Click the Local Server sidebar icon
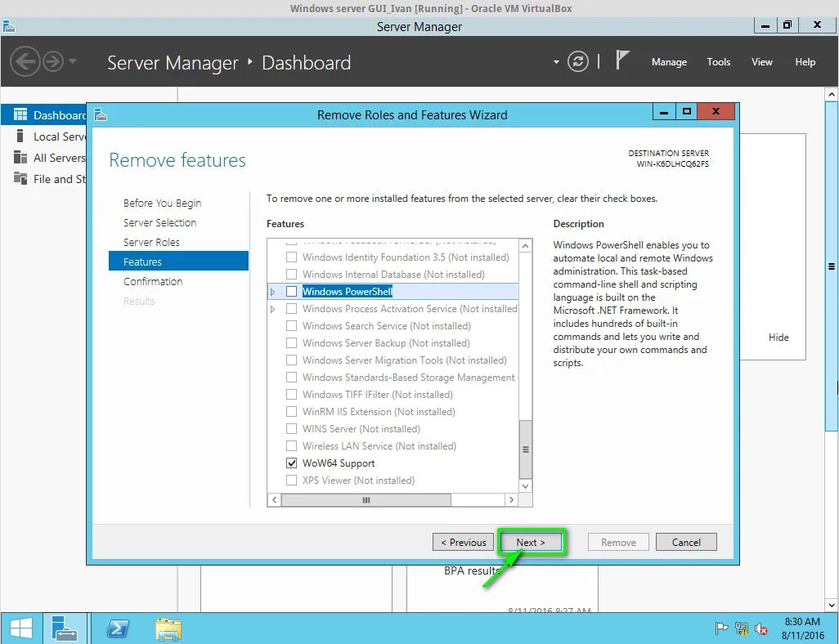 (x=20, y=136)
